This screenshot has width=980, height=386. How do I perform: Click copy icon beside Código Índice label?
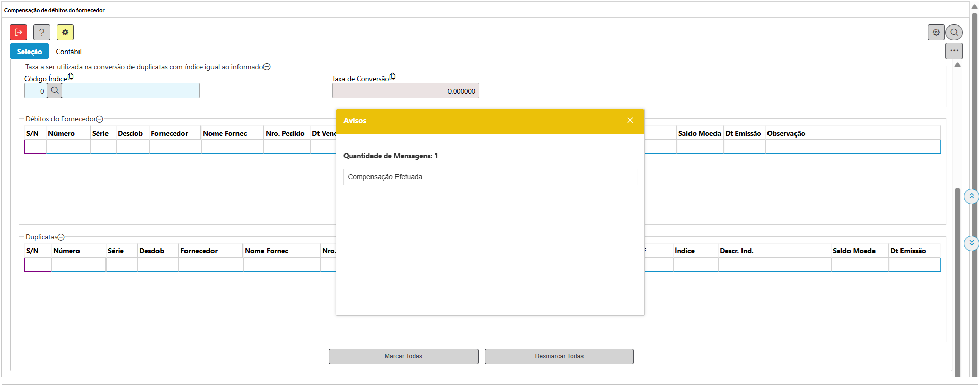(71, 76)
